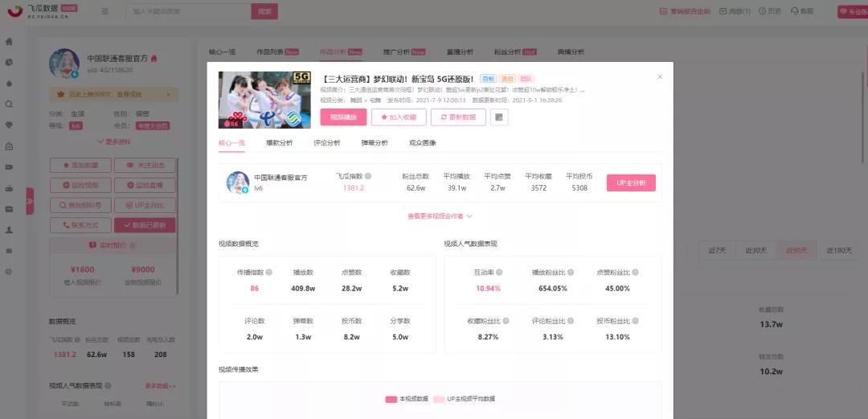The image size is (868, 419).
Task: Click the keyword search input field
Action: 189,11
